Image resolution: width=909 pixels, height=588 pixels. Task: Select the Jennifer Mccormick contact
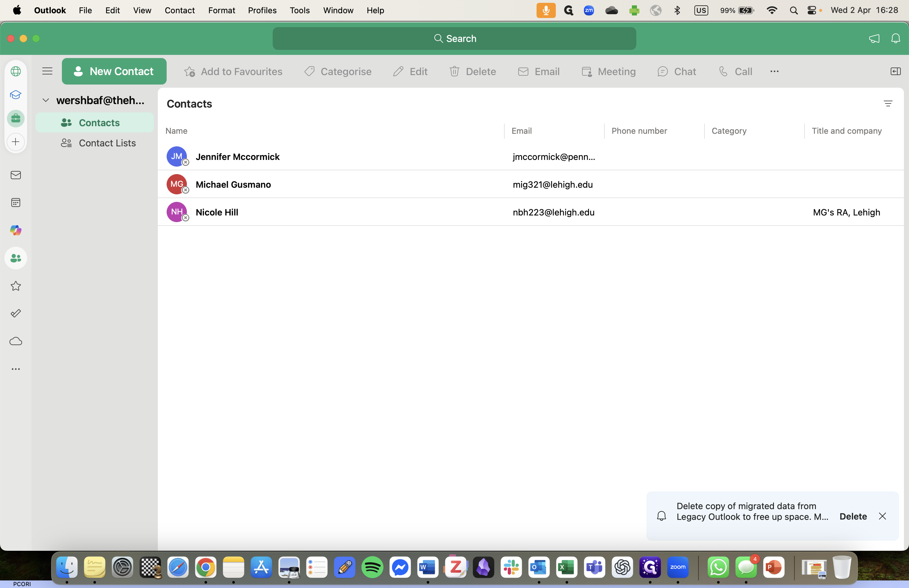click(x=531, y=156)
